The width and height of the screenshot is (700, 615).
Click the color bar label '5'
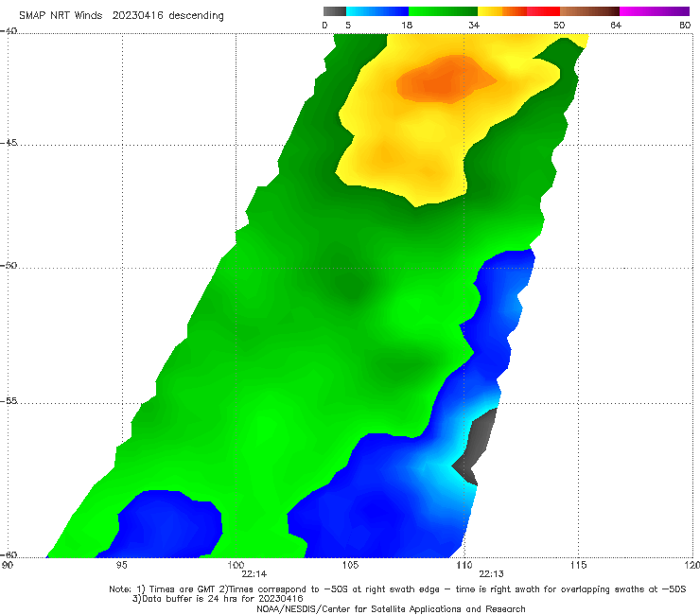348,25
